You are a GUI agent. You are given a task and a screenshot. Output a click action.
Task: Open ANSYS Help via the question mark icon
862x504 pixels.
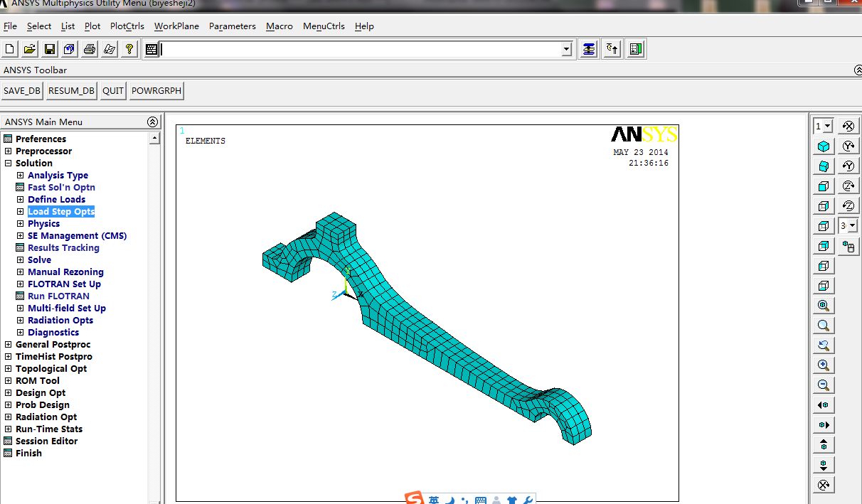coord(129,49)
